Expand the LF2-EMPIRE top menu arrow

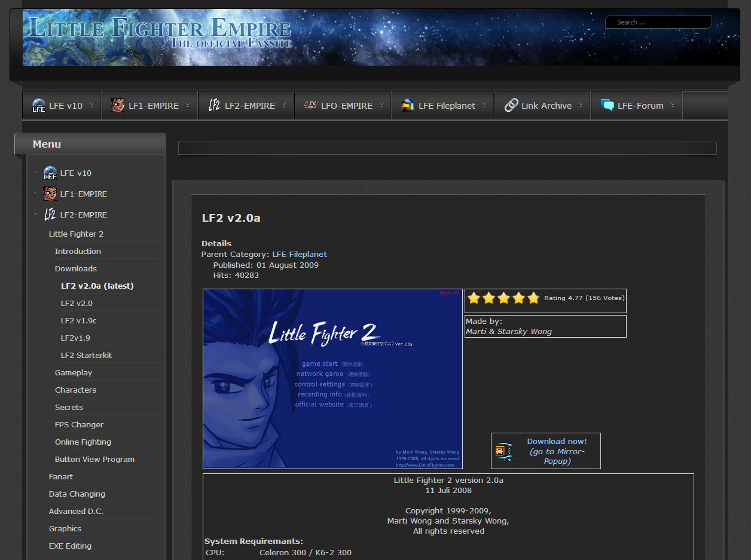click(284, 106)
